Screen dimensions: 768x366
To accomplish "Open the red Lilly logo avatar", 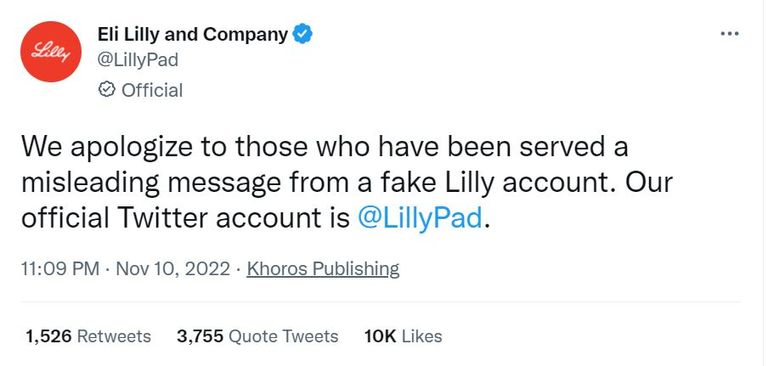I will [x=51, y=51].
